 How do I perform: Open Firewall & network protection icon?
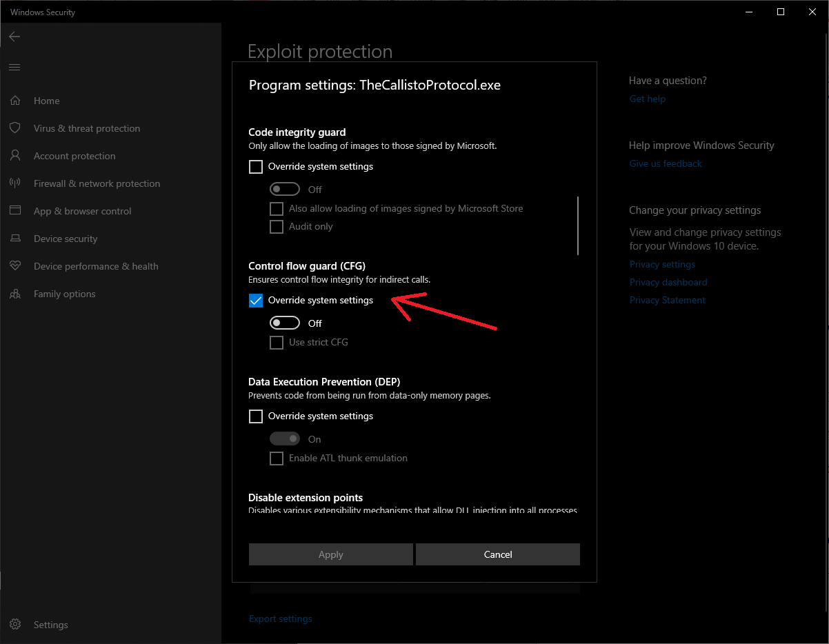coord(15,183)
